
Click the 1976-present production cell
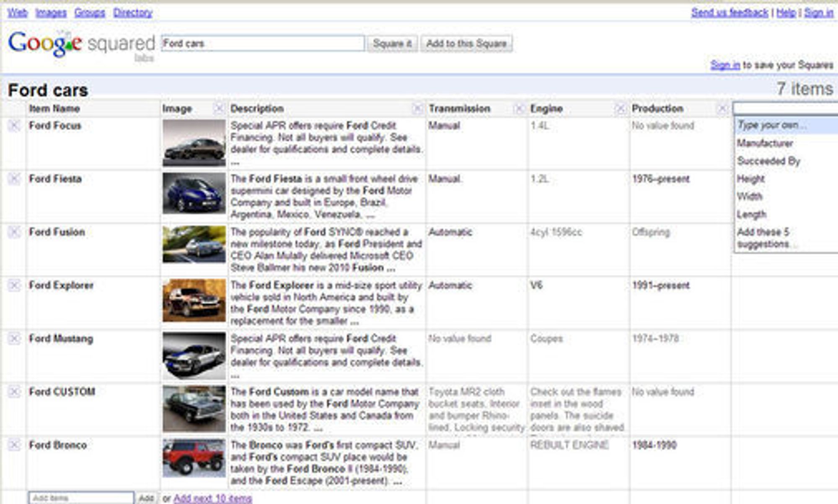click(661, 179)
